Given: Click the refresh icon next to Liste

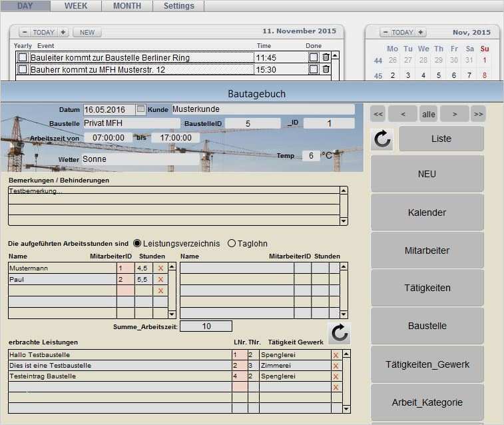Looking at the screenshot, I should [x=382, y=139].
